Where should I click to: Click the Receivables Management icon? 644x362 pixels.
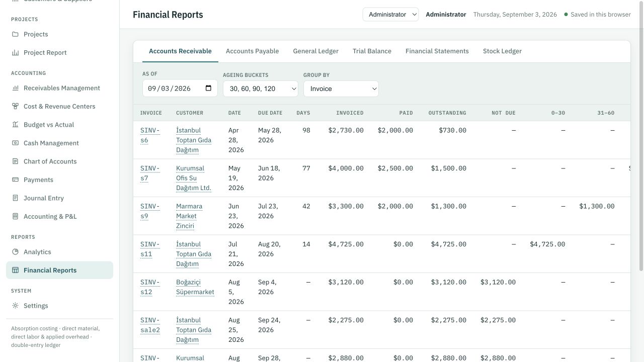pyautogui.click(x=15, y=88)
